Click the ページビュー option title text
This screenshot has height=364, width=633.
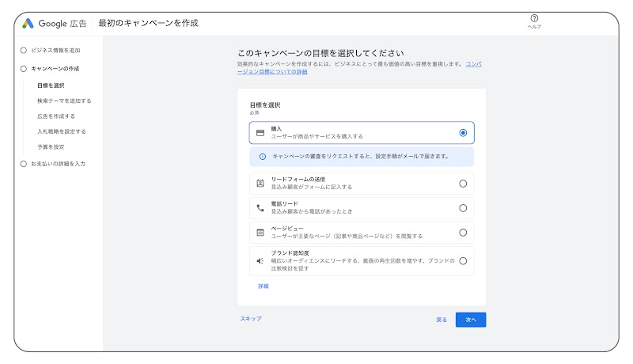287,229
